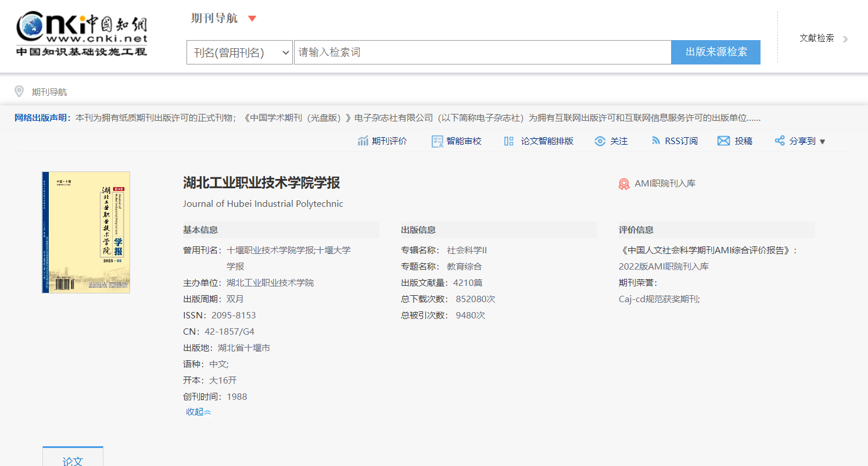Image resolution: width=868 pixels, height=466 pixels.
Task: Click the 投稿 submission link
Action: [744, 141]
